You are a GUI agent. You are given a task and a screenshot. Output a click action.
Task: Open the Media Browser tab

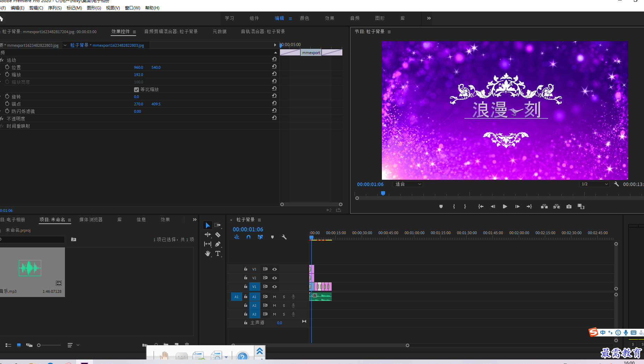tap(91, 220)
